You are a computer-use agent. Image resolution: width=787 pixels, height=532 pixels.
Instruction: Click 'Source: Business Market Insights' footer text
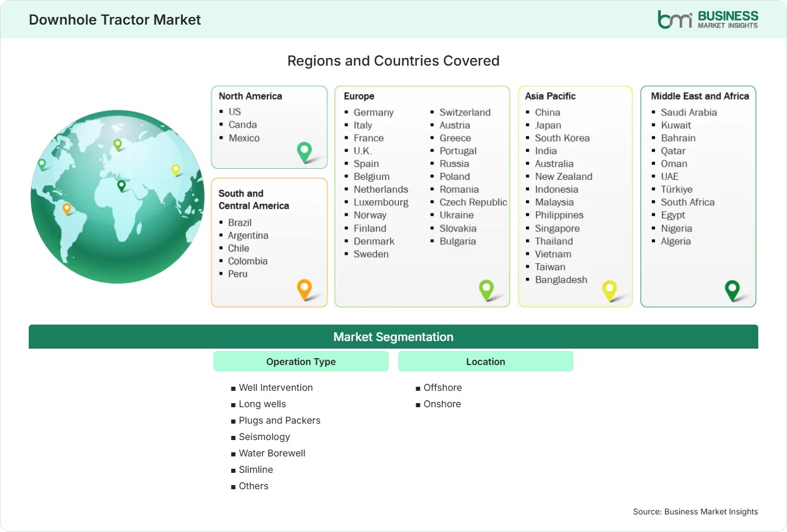pyautogui.click(x=696, y=511)
